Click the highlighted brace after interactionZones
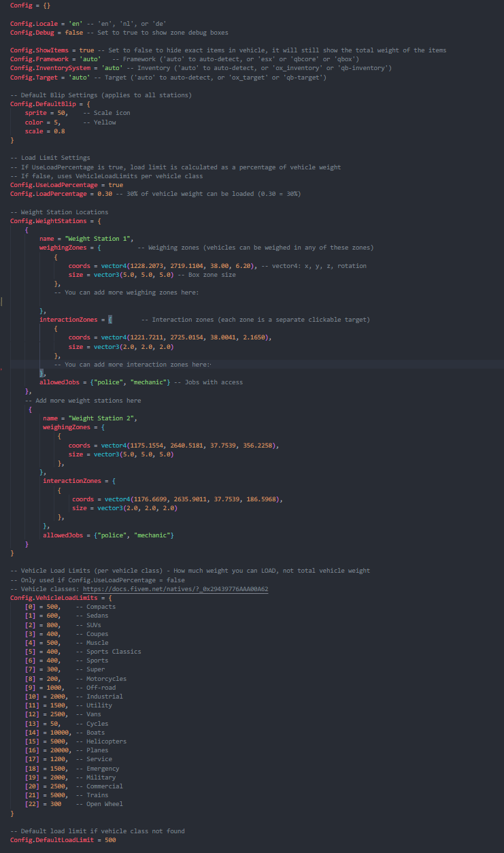Screen dimensions: 504x853 [x=109, y=319]
